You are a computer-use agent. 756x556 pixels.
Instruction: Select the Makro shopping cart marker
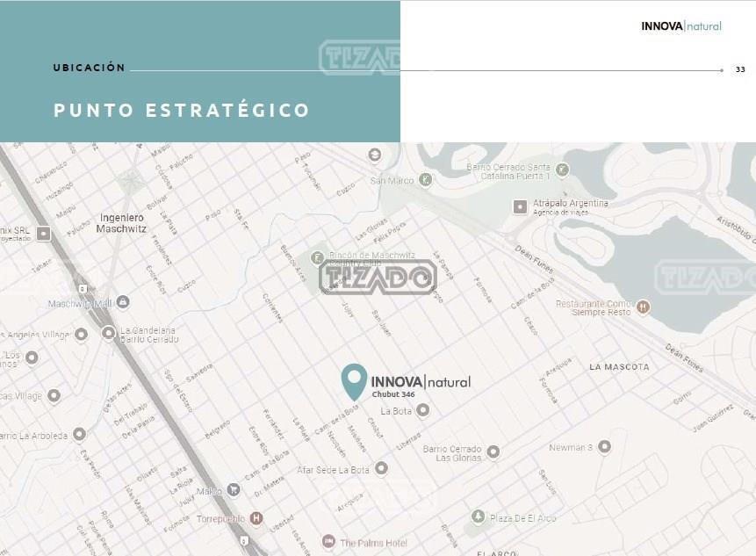click(x=234, y=490)
